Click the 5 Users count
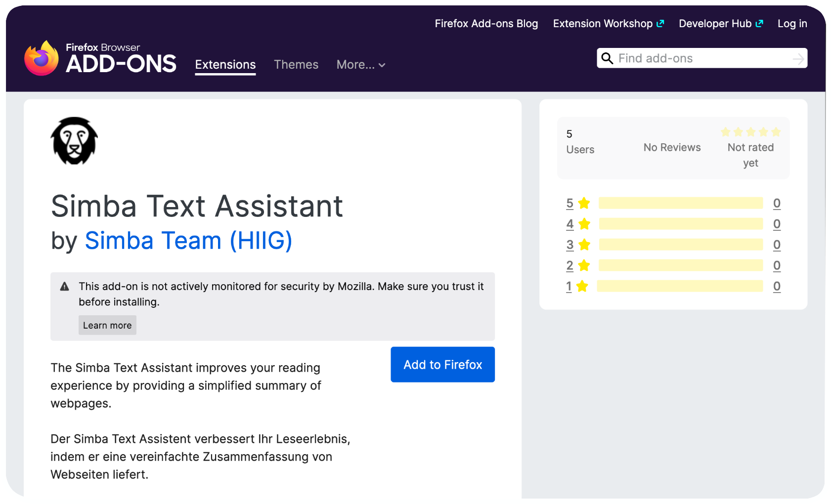The height and width of the screenshot is (504, 832). pos(580,142)
